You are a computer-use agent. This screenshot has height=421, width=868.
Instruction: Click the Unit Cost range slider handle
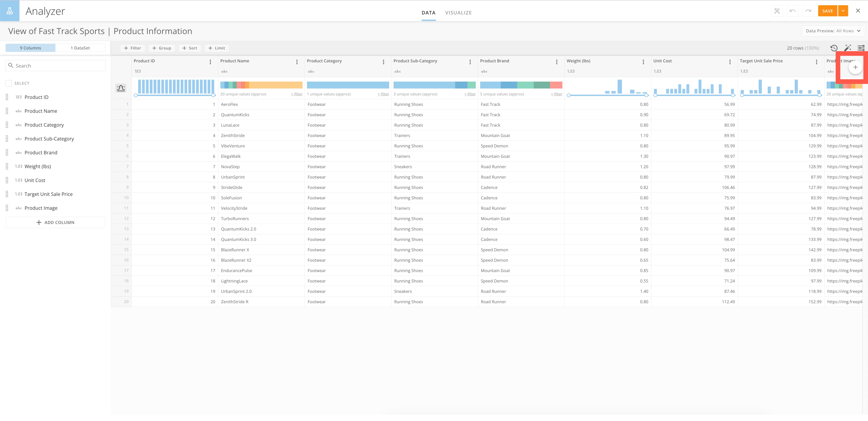coord(655,95)
